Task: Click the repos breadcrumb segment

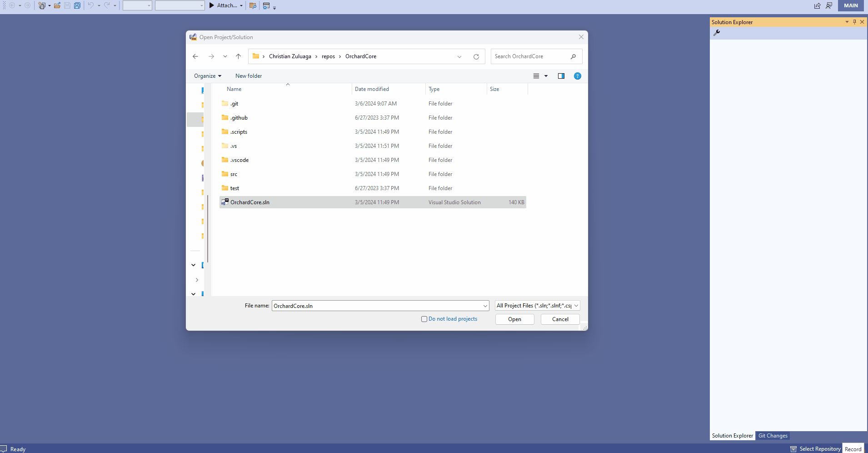Action: [x=328, y=56]
